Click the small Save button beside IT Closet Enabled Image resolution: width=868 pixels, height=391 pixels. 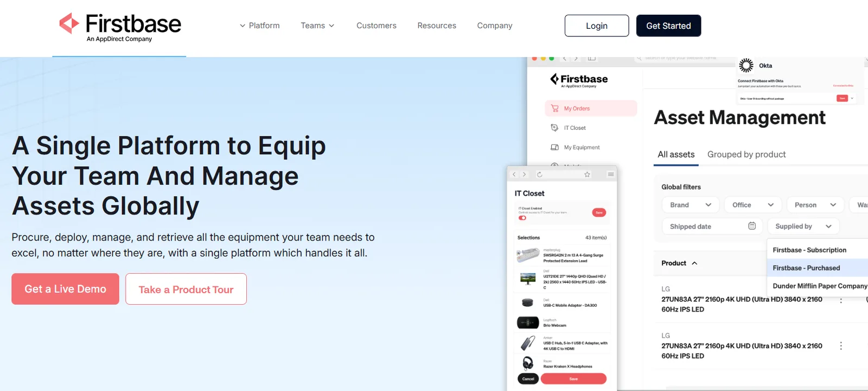pos(599,212)
